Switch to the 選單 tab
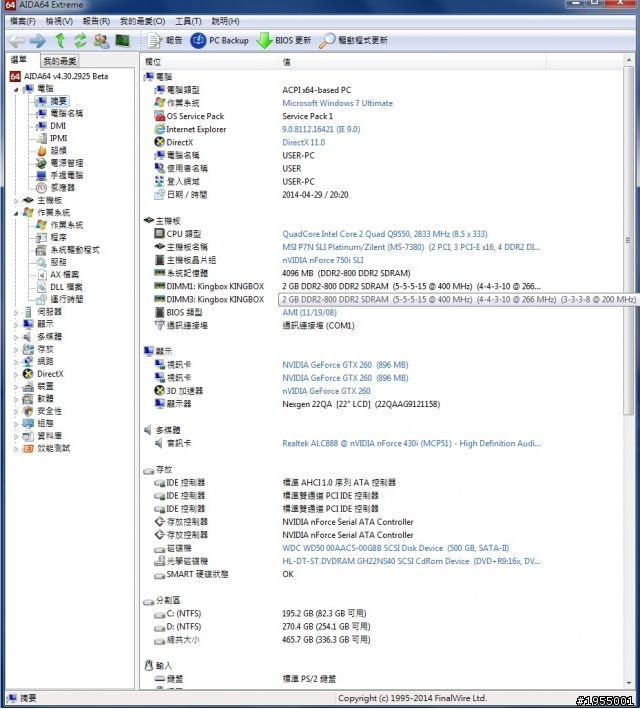The height and width of the screenshot is (709, 640). pos(19,60)
